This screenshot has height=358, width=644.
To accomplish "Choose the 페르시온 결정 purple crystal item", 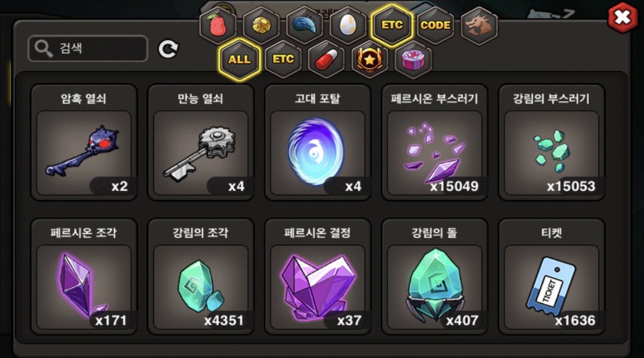I will pos(318,277).
